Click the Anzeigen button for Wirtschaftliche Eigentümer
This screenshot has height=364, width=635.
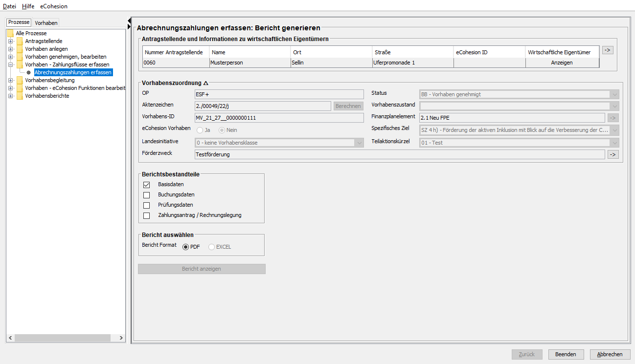(x=562, y=63)
